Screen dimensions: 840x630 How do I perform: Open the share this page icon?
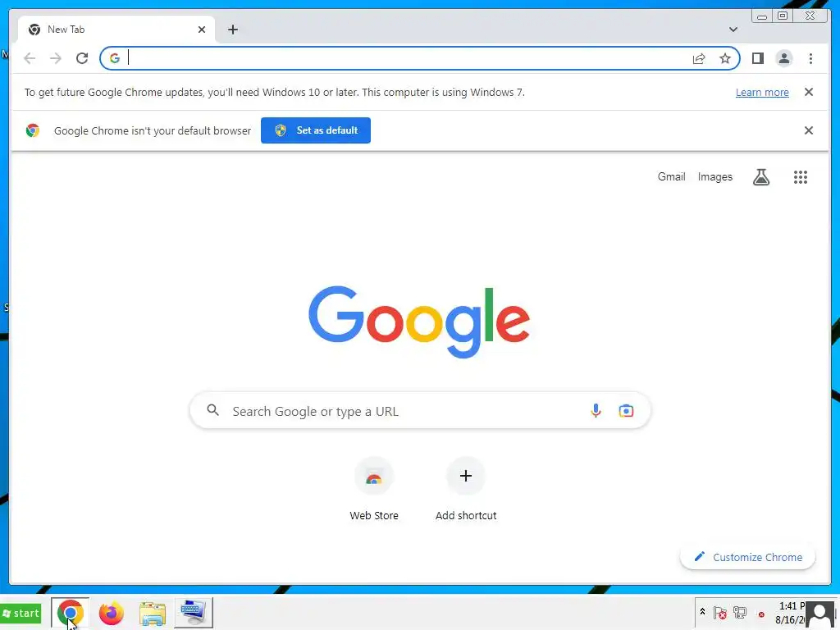coord(699,58)
